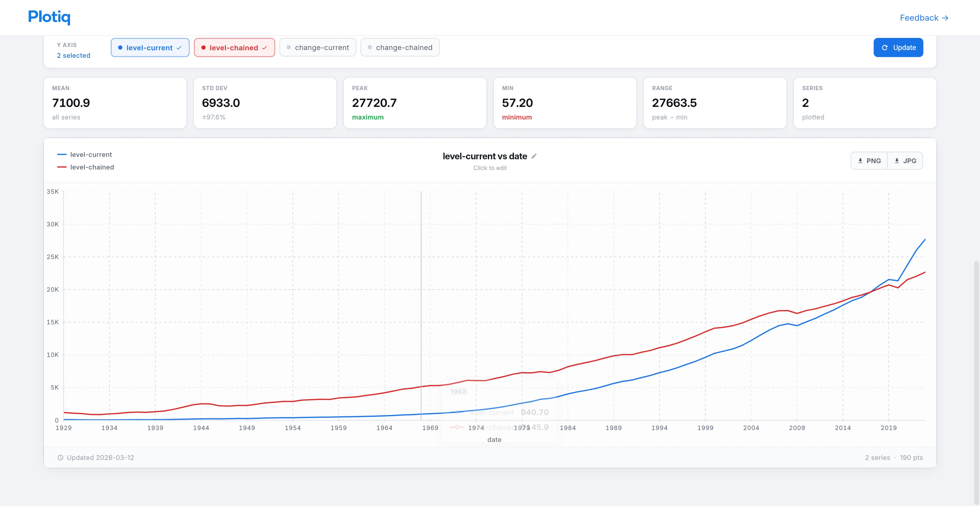980x506 pixels.
Task: Deselect the level-current series chip
Action: pyautogui.click(x=150, y=48)
